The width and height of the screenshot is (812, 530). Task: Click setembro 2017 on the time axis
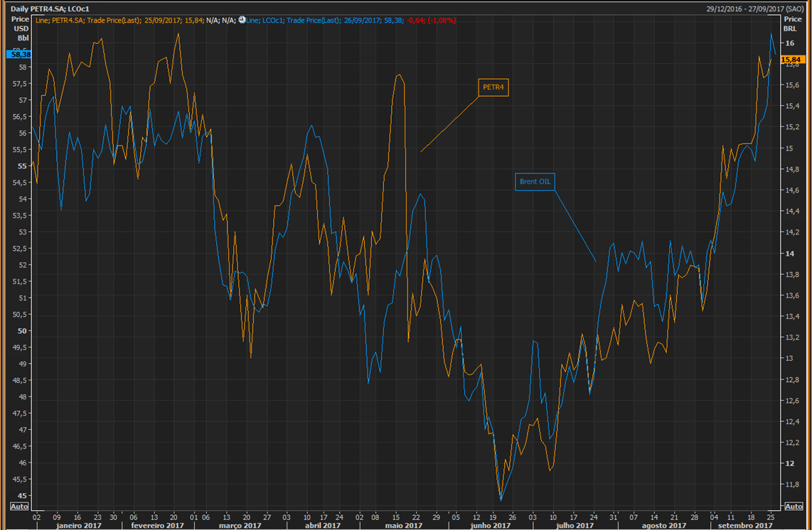point(744,525)
